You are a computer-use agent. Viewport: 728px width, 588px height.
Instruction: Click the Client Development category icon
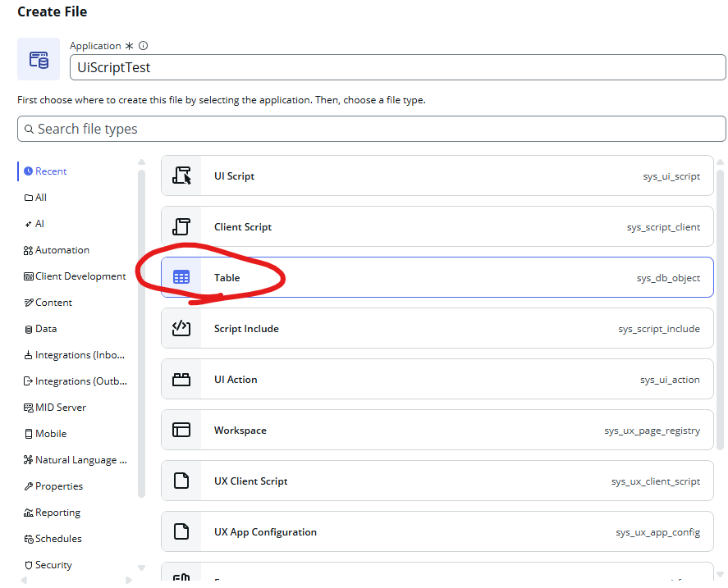click(x=29, y=276)
